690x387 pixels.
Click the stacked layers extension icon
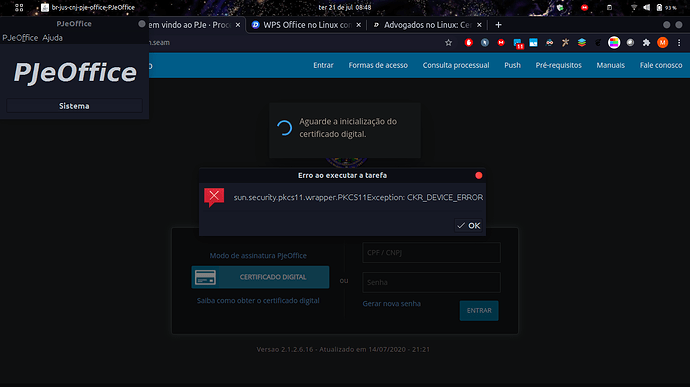(582, 43)
